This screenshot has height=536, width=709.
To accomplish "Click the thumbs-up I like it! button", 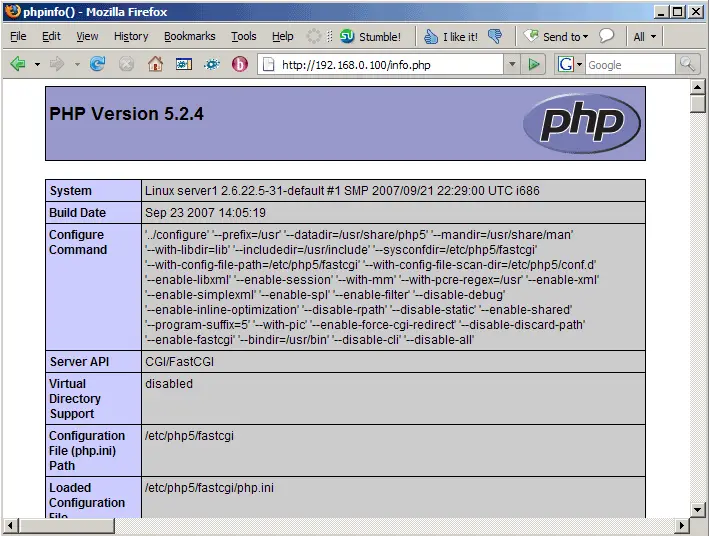I will [450, 37].
